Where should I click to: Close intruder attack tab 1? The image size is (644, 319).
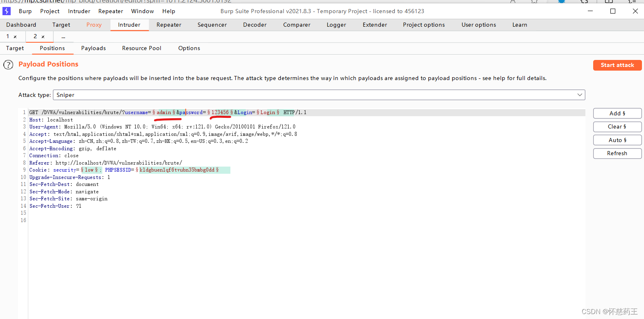click(15, 37)
